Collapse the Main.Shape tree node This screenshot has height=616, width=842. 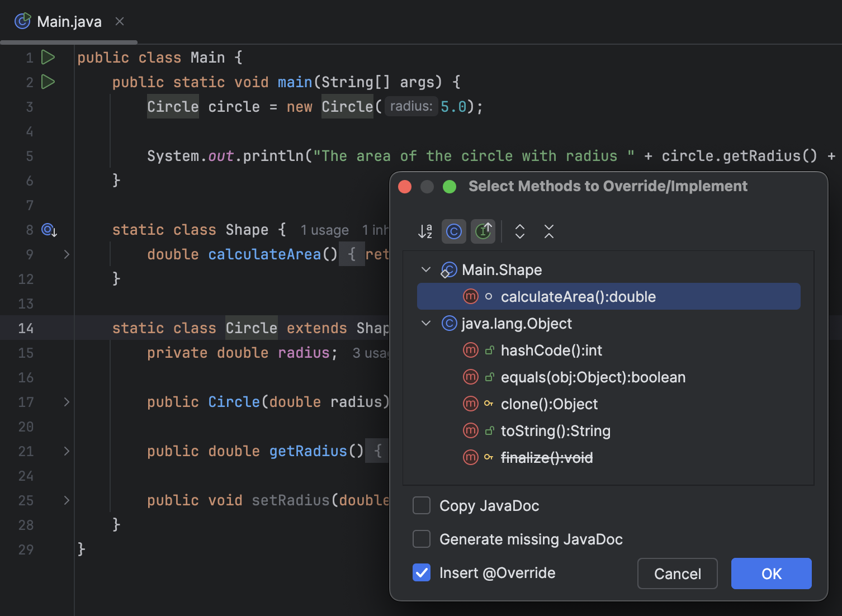coord(425,269)
